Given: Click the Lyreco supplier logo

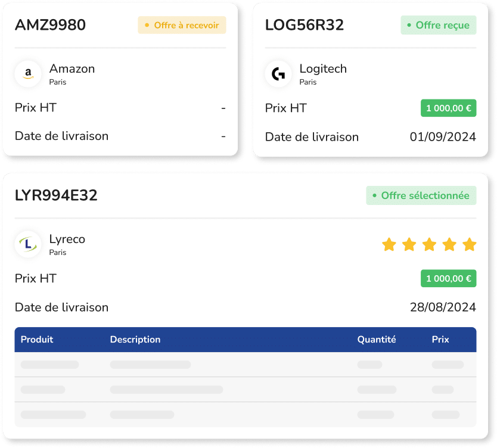Looking at the screenshot, I should click(x=28, y=244).
